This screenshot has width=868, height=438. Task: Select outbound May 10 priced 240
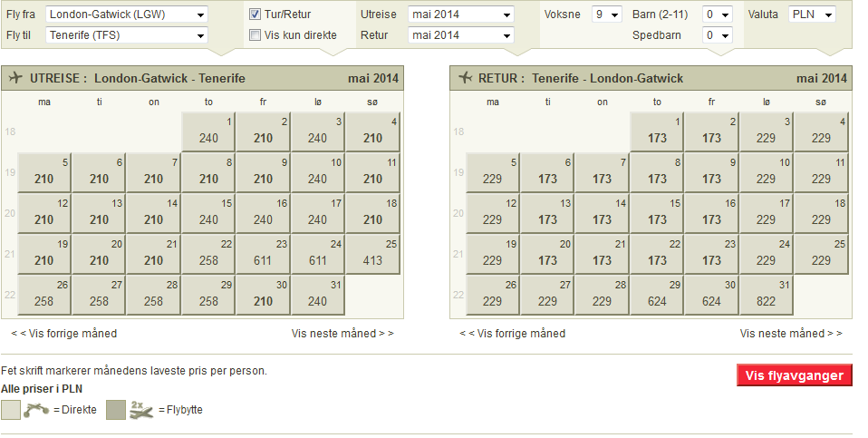click(318, 173)
